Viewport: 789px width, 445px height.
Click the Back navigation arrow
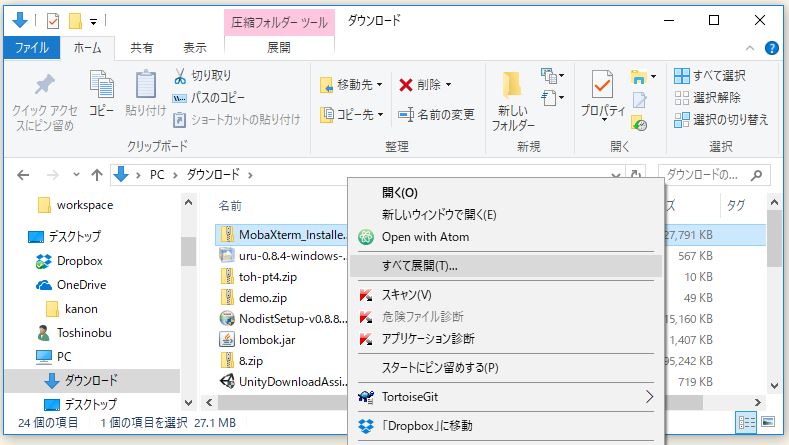23,175
